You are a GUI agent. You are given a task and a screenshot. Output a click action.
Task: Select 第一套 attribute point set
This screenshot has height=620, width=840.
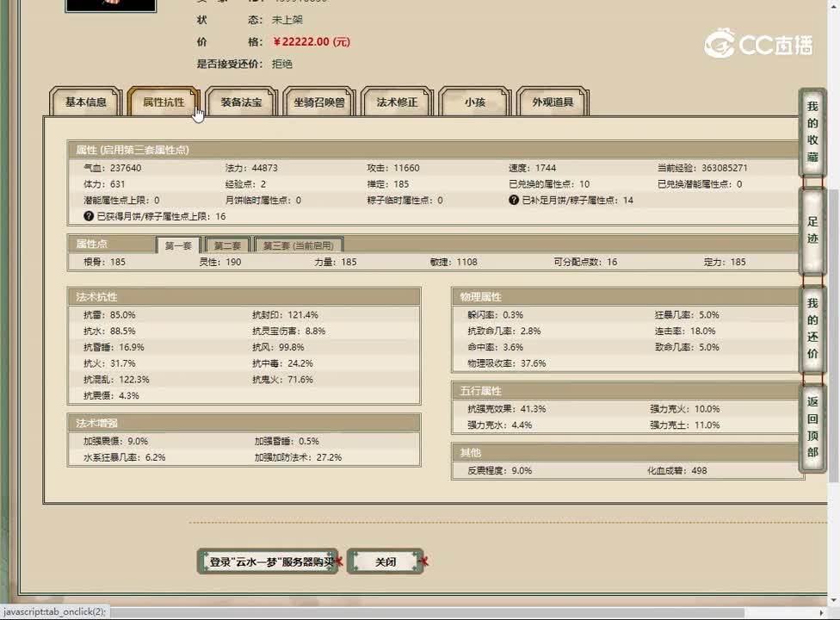[x=178, y=245]
